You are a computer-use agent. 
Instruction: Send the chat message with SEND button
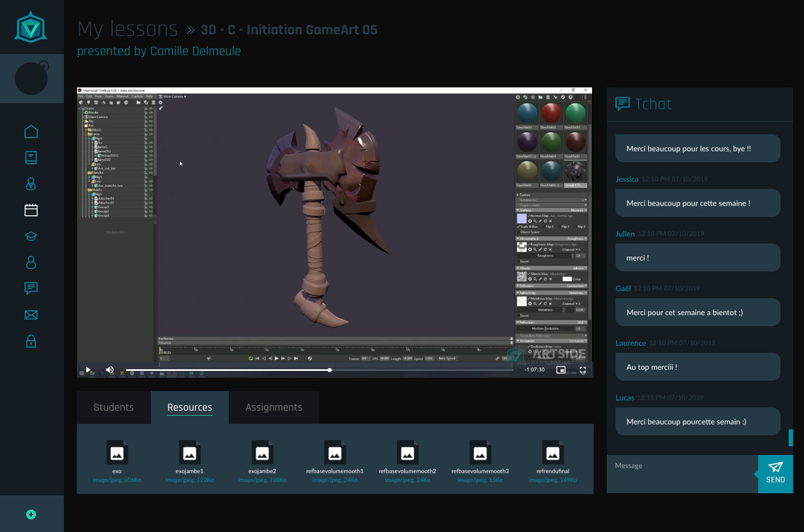pos(776,474)
